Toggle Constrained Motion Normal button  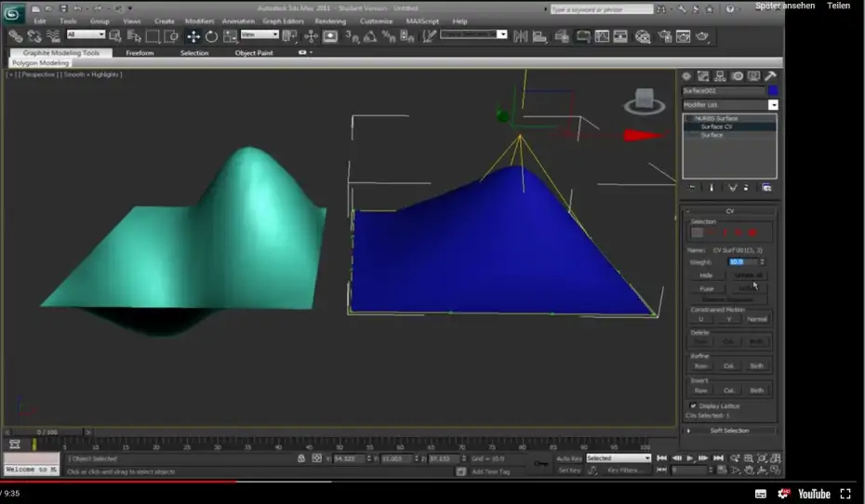pyautogui.click(x=757, y=319)
